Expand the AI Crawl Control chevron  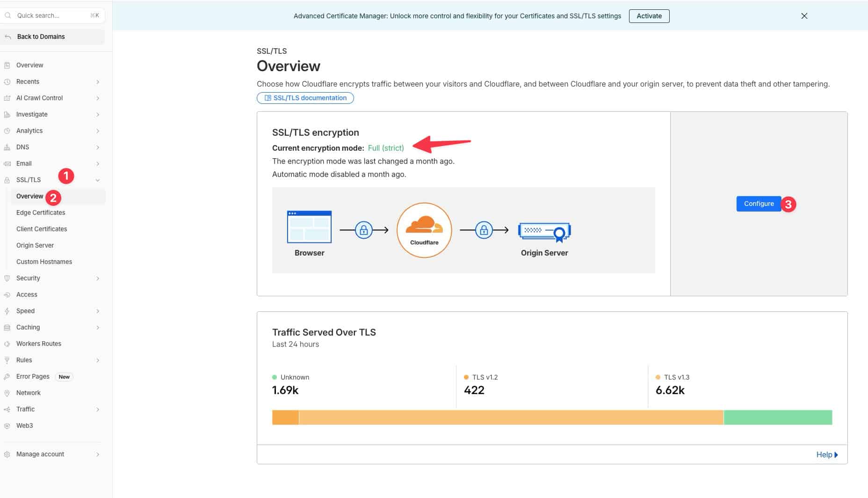(x=98, y=98)
